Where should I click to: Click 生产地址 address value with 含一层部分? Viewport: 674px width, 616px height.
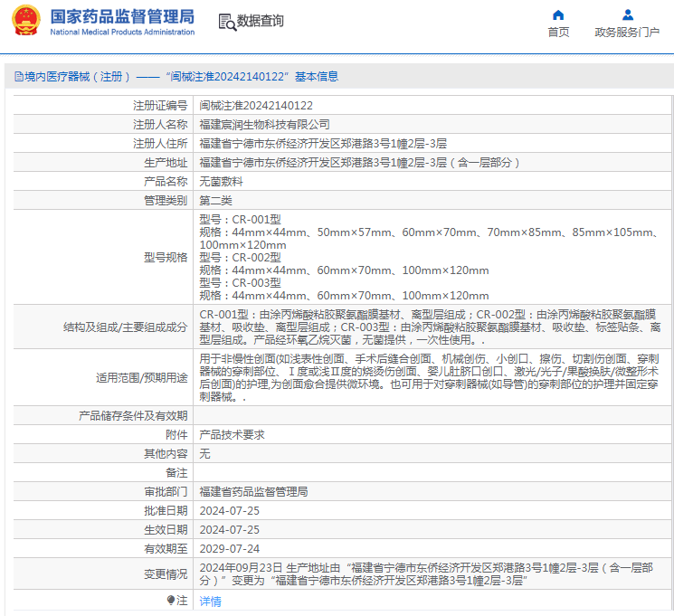360,162
